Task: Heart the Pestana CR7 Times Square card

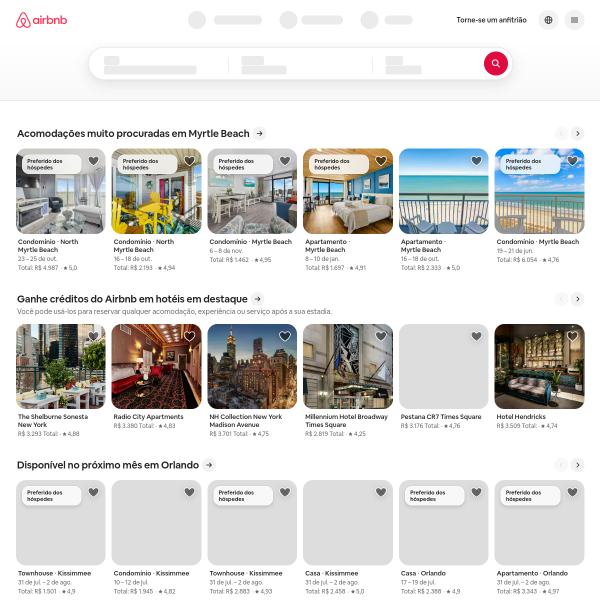Action: tap(476, 336)
